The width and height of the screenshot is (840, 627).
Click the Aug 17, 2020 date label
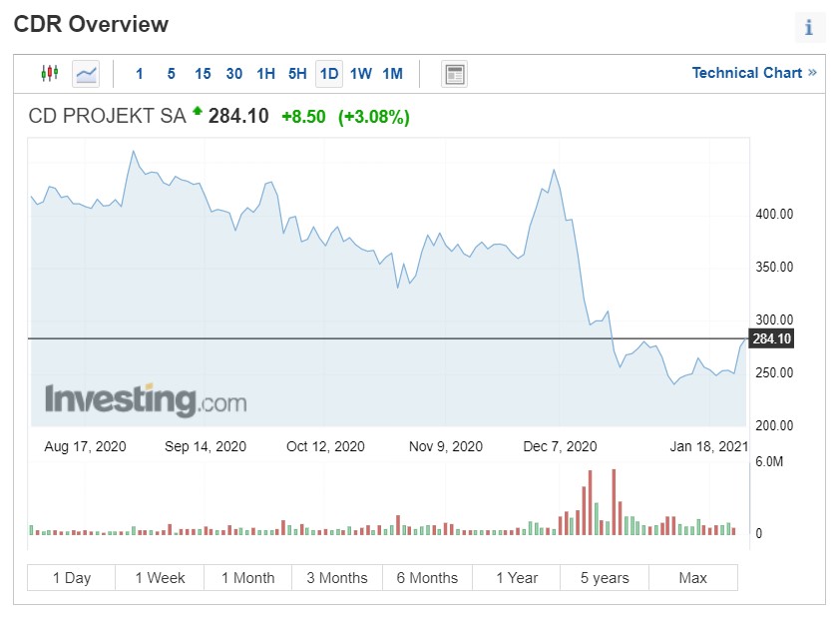click(x=85, y=446)
